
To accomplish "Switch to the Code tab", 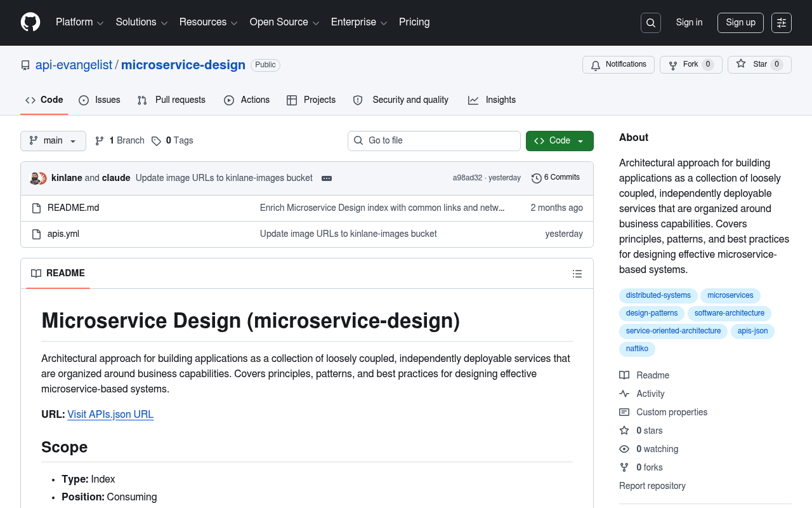I will click(x=44, y=100).
